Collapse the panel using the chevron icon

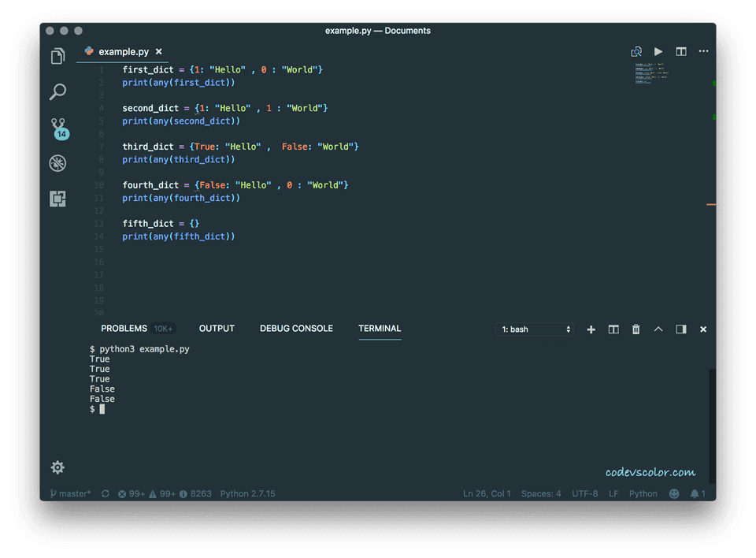point(658,329)
